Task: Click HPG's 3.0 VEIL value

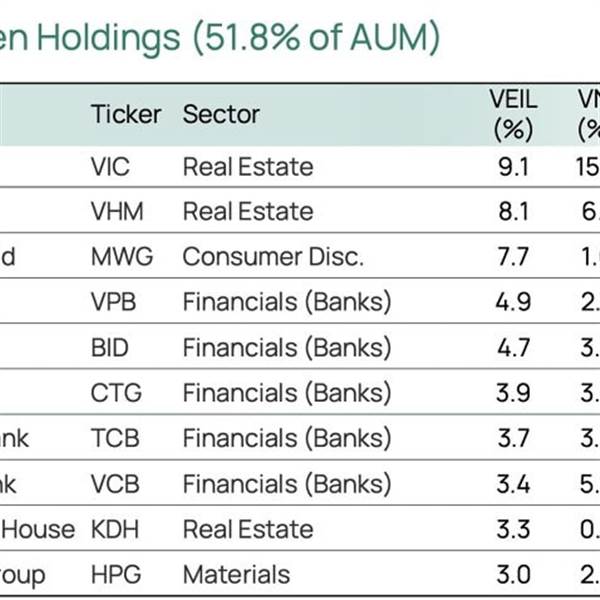Action: 513,575
